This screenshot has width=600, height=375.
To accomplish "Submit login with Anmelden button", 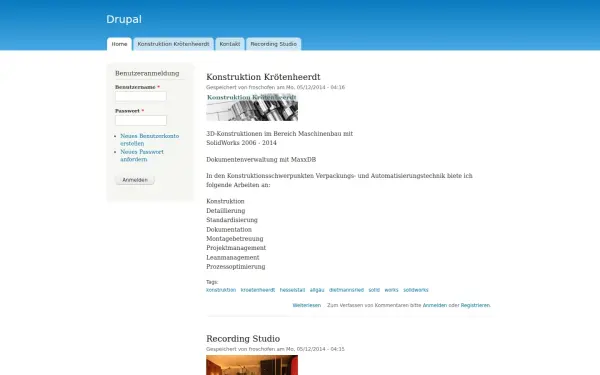I will [x=135, y=180].
